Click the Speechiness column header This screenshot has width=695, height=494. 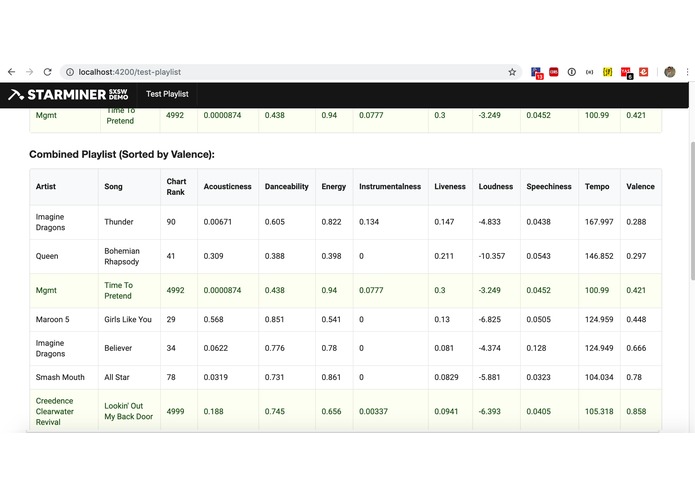pos(549,187)
